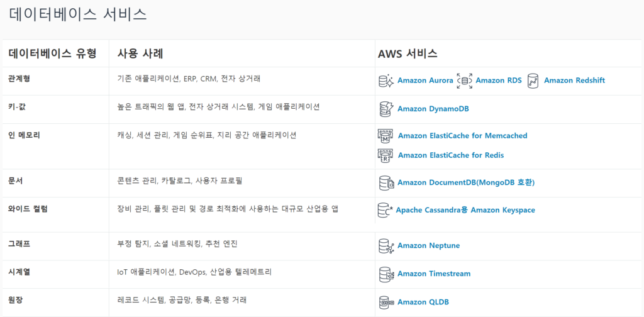This screenshot has width=644, height=317.
Task: Click the Amazon Redshift icon
Action: 533,81
